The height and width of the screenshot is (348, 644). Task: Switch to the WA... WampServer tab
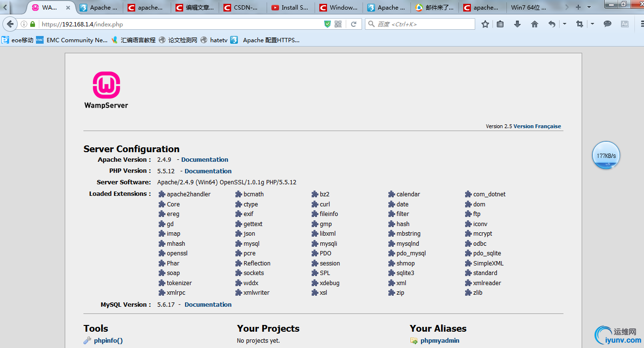point(51,7)
